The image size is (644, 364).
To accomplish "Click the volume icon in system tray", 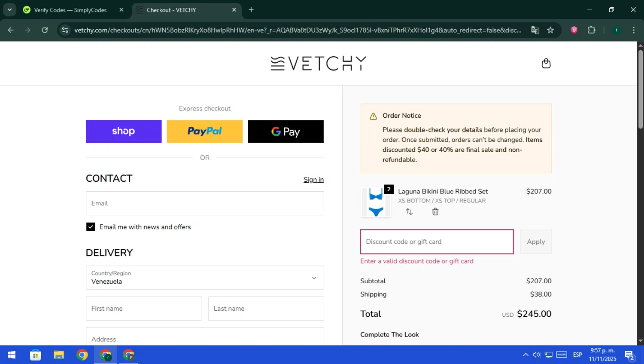I will [537, 355].
